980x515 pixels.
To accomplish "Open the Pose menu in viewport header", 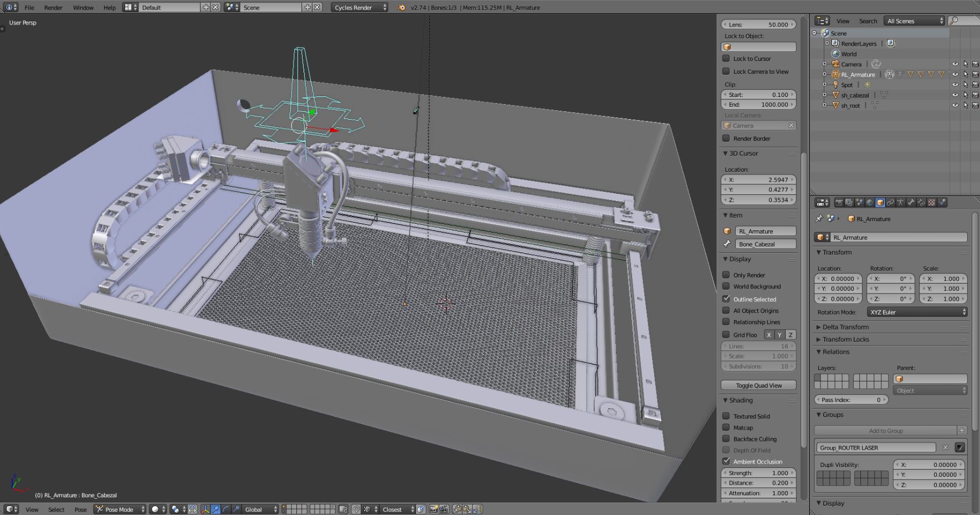I will (x=80, y=509).
